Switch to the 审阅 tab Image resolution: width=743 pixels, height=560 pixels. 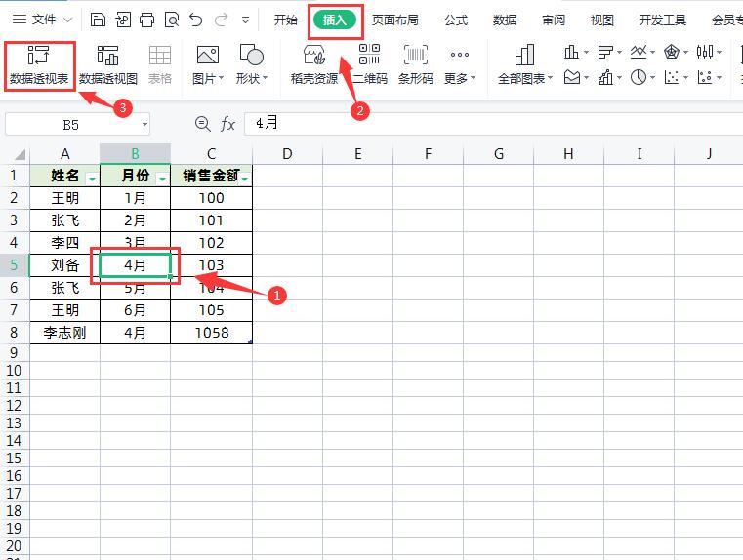(x=554, y=20)
